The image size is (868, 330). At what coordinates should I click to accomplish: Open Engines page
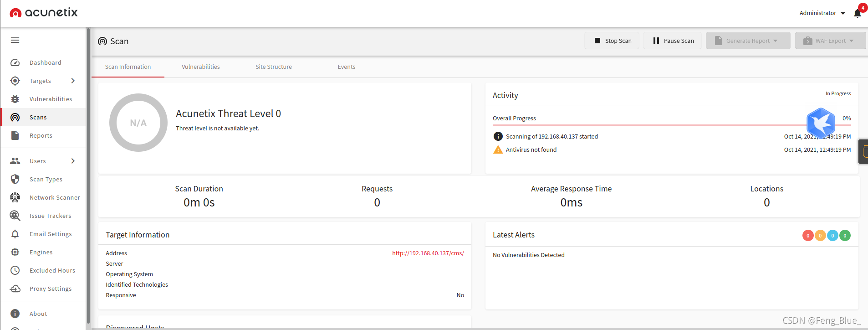point(43,252)
